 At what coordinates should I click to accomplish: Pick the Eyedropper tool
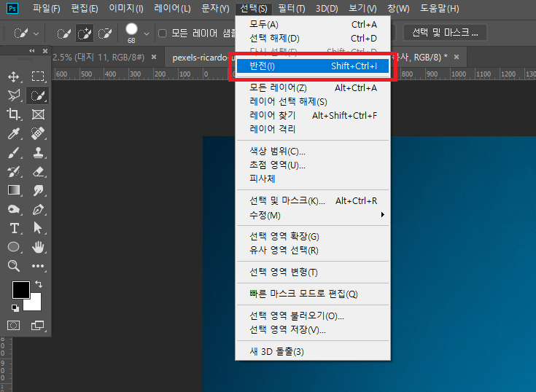(13, 133)
